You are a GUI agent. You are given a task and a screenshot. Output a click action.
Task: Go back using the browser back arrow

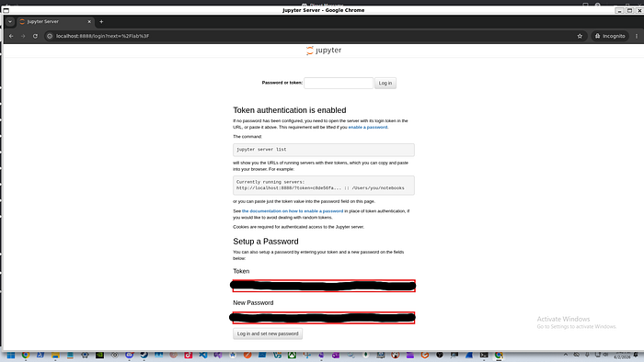point(11,36)
